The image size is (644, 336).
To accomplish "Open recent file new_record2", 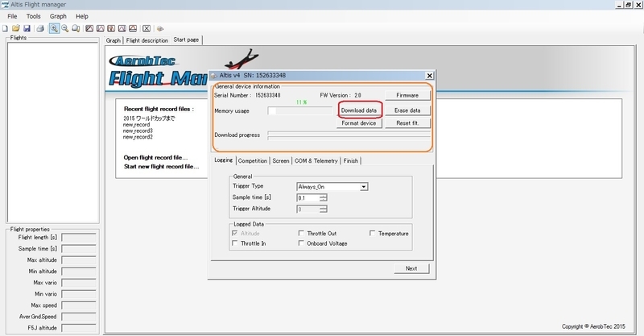I will click(x=138, y=137).
